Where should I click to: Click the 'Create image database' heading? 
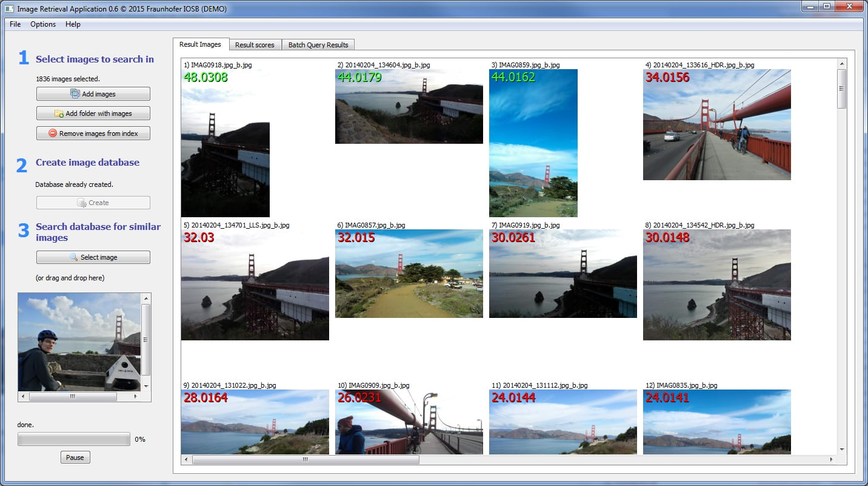[x=87, y=162]
